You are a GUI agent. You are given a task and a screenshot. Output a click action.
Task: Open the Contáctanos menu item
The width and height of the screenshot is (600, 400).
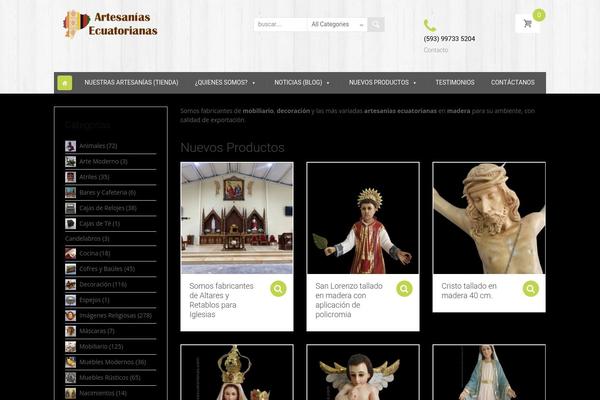click(x=513, y=83)
